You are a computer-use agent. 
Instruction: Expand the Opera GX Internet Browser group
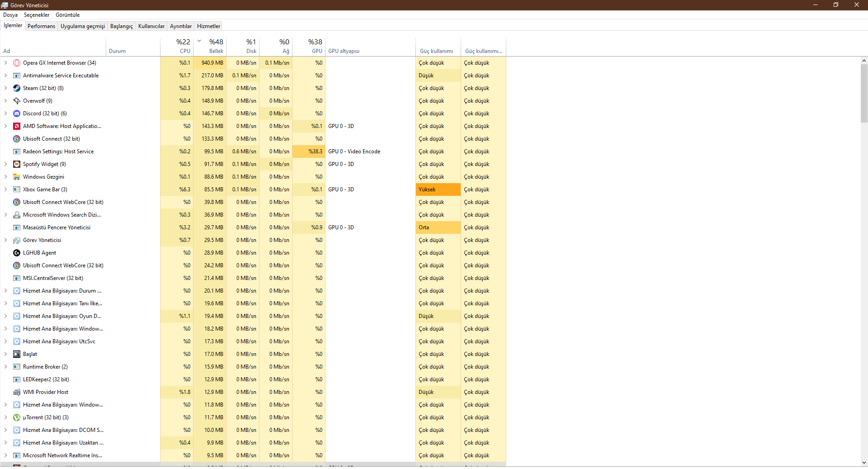[5, 63]
